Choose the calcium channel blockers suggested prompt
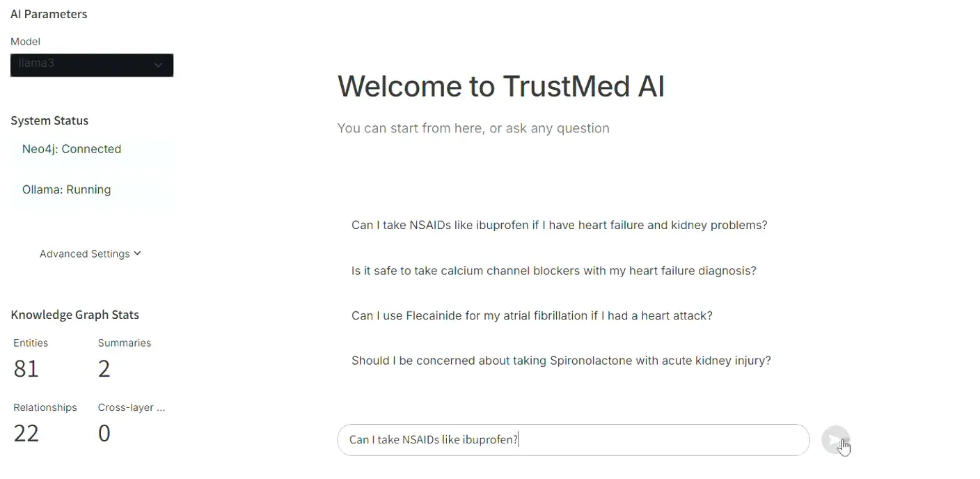The height and width of the screenshot is (479, 980). click(554, 271)
